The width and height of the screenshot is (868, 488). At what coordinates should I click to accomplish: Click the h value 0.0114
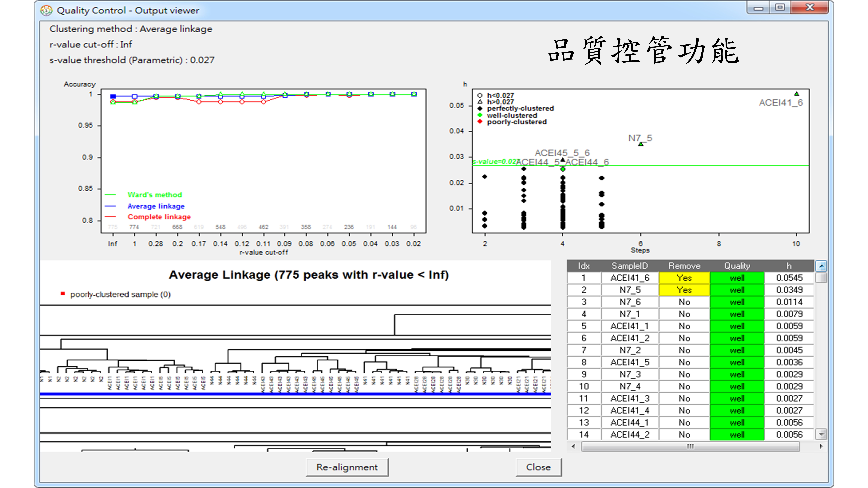coord(789,302)
